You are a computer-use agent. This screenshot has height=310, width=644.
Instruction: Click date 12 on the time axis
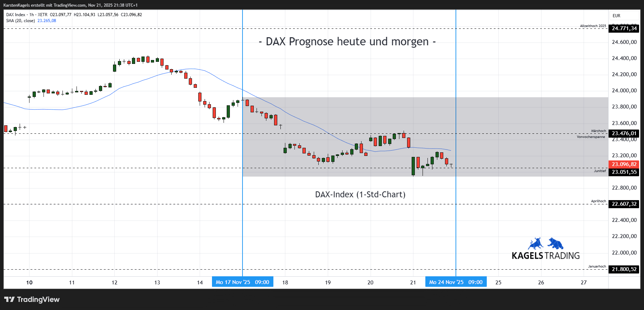coord(114,283)
